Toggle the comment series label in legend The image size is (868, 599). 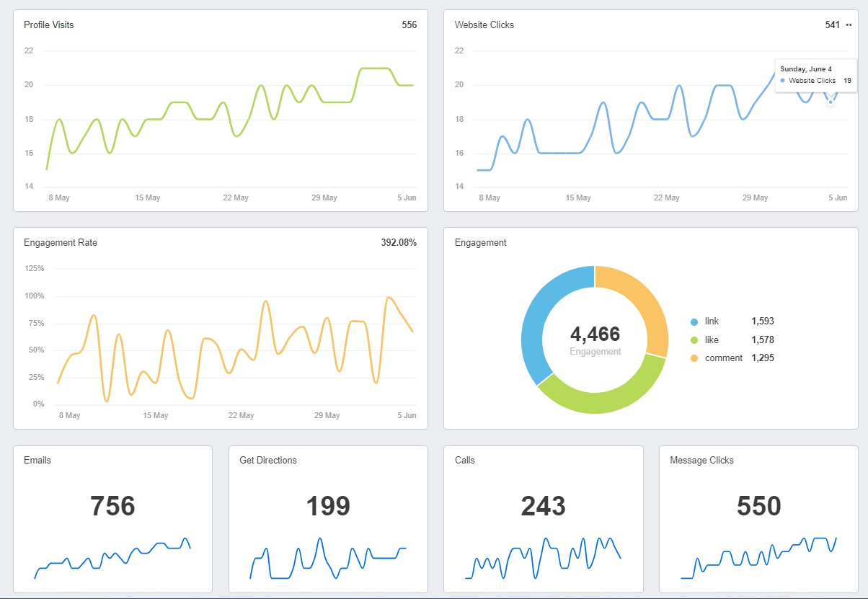723,358
